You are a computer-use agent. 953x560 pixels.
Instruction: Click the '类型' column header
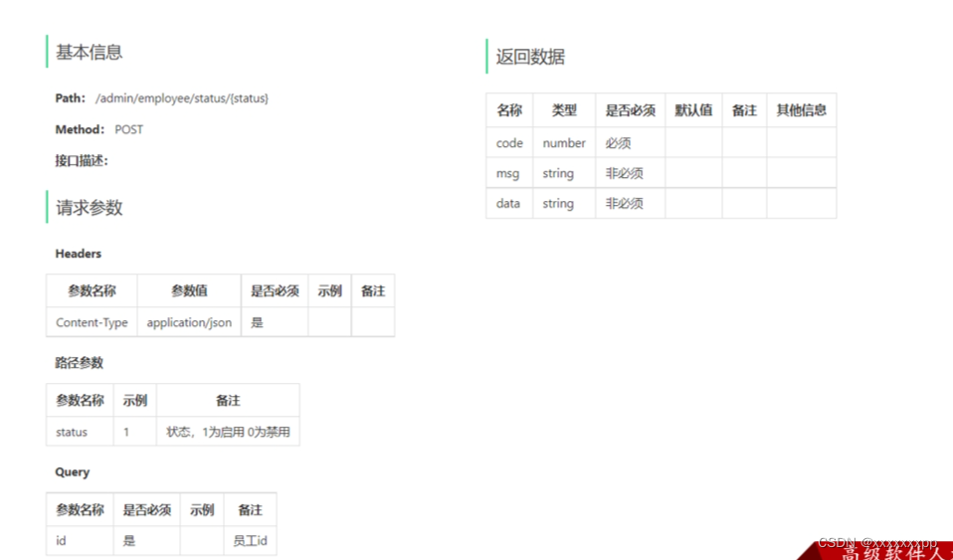(x=564, y=110)
